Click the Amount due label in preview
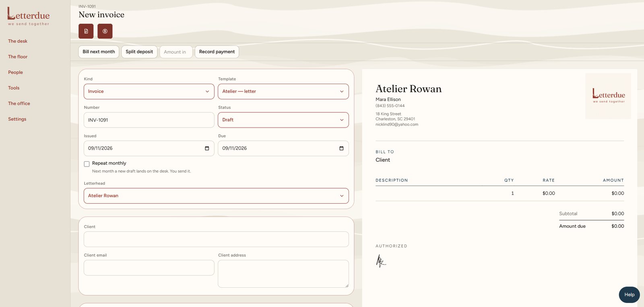 coord(572,226)
